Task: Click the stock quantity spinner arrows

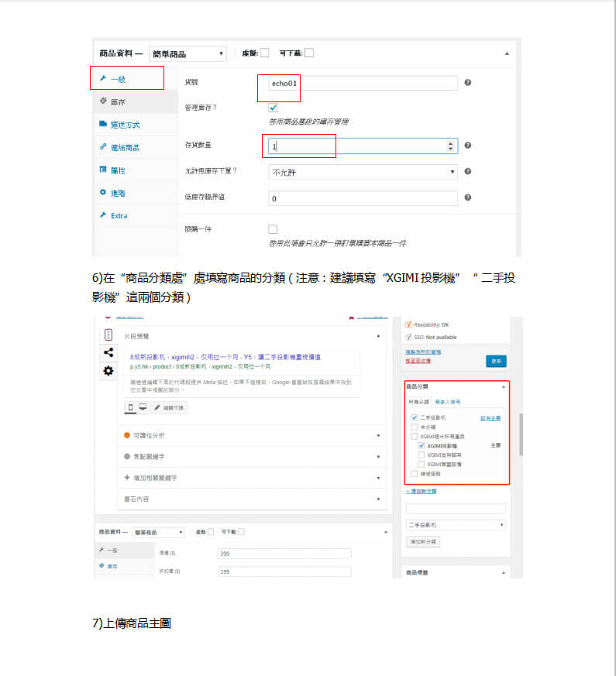Action: 450,146
